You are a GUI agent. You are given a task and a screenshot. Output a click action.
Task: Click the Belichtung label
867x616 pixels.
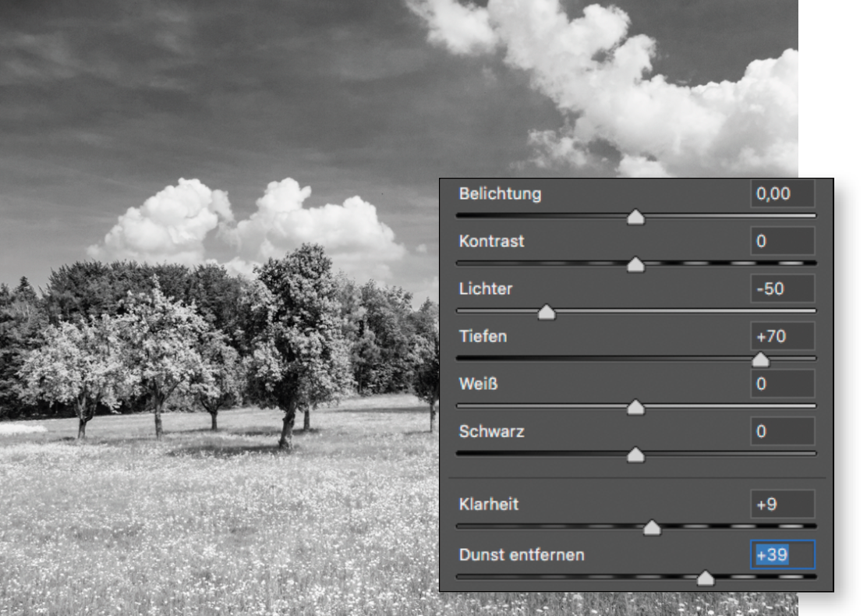500,194
